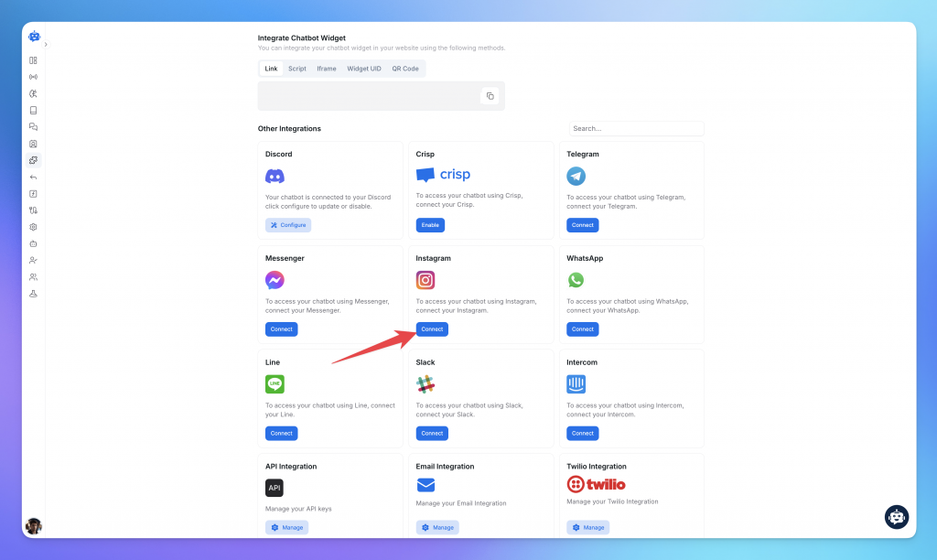This screenshot has width=937, height=560.
Task: Open the contacts icon in sidebar
Action: [x=34, y=144]
